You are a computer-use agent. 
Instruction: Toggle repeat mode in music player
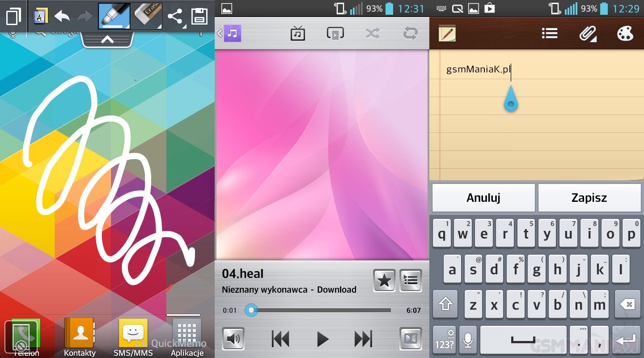click(x=410, y=34)
